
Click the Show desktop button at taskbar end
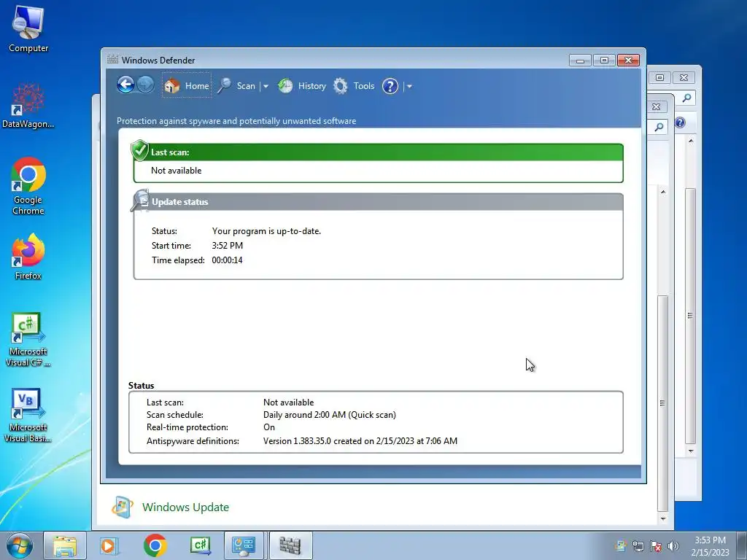click(742, 545)
